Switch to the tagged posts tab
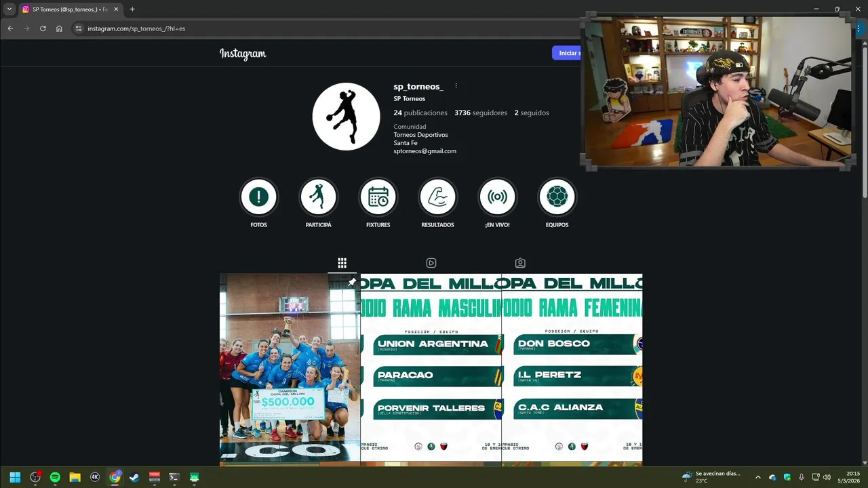The image size is (868, 488). 520,263
